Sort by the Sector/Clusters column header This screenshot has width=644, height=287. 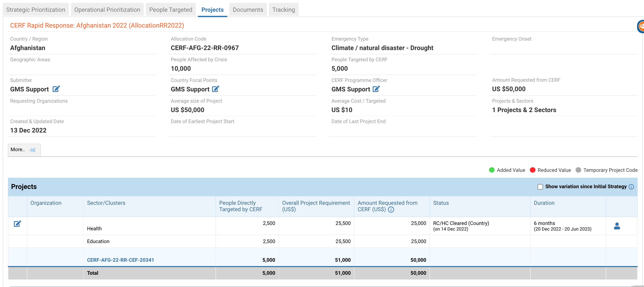[106, 203]
